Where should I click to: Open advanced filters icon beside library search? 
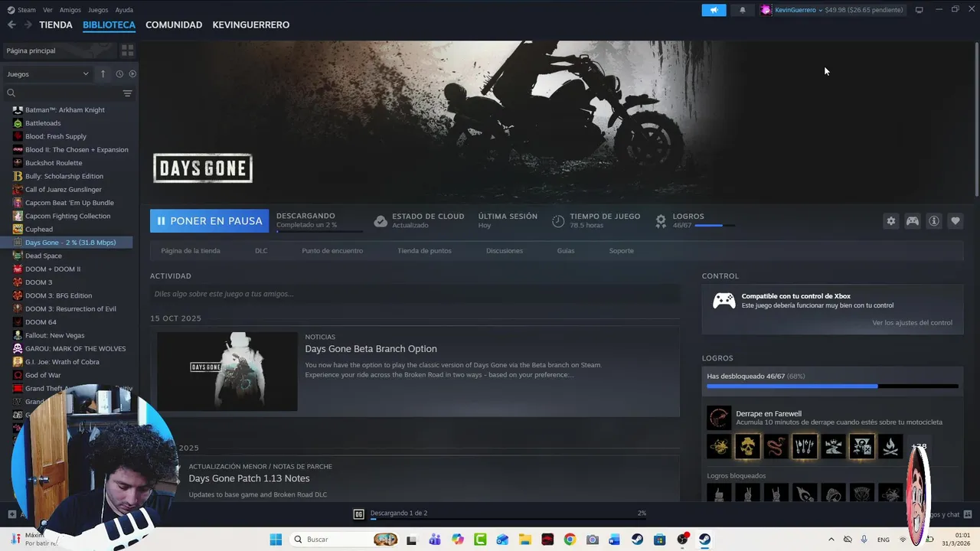127,93
